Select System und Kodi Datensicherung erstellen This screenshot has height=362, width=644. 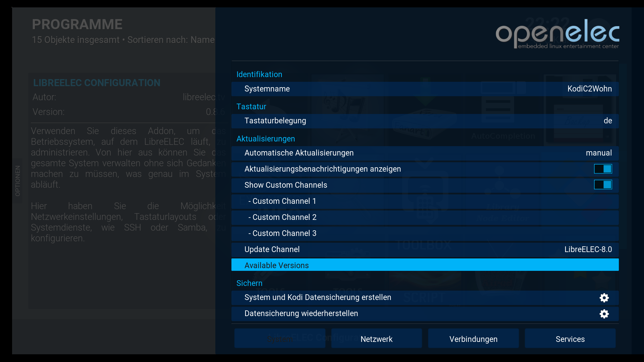425,298
